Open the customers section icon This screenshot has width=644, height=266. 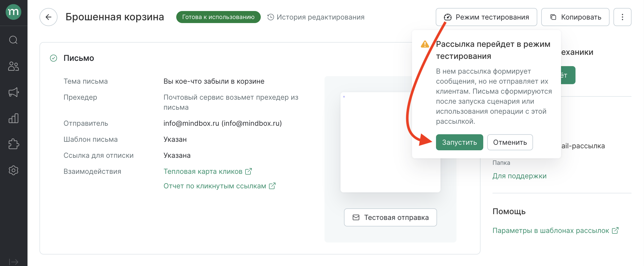[13, 66]
